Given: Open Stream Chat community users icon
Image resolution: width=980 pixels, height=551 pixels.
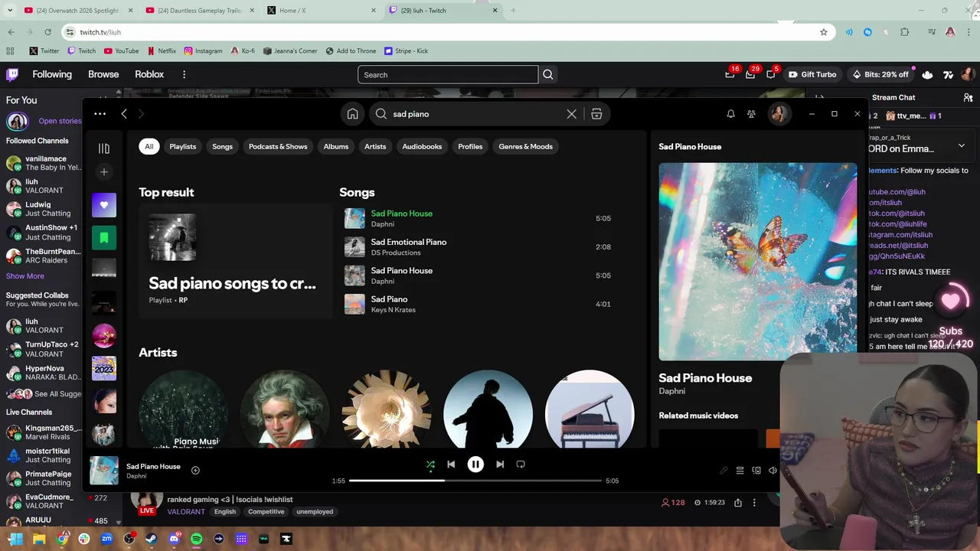Looking at the screenshot, I should (x=968, y=98).
